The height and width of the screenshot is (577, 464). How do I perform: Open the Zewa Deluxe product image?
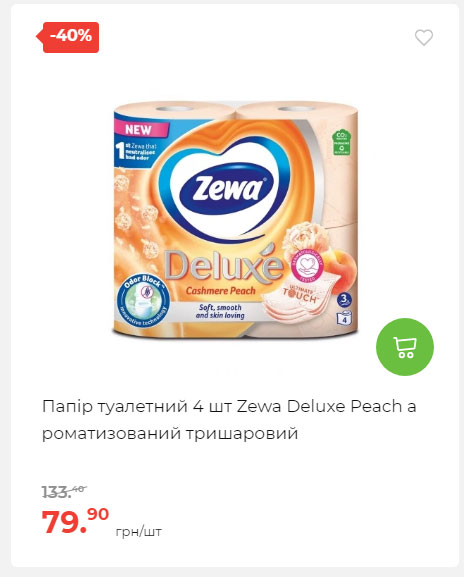pos(235,220)
